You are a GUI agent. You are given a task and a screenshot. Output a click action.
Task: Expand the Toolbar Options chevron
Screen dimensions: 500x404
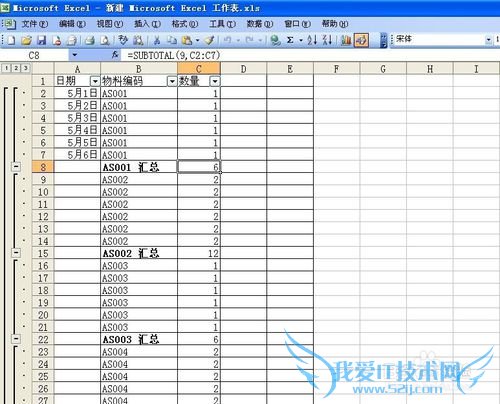[x=383, y=40]
